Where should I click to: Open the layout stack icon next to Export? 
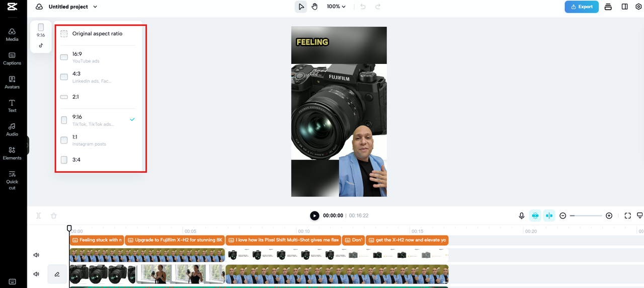[608, 7]
